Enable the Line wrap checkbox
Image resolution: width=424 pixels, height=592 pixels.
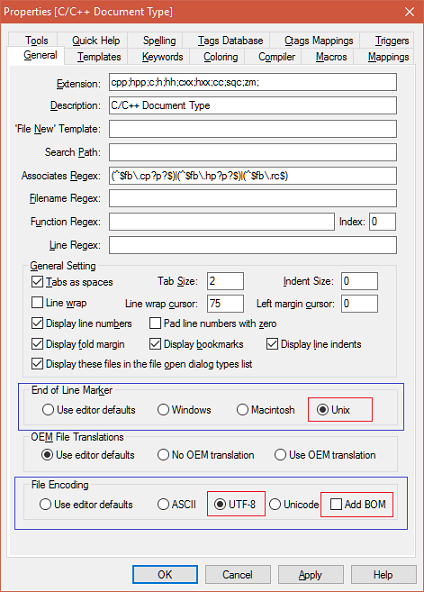(x=37, y=302)
